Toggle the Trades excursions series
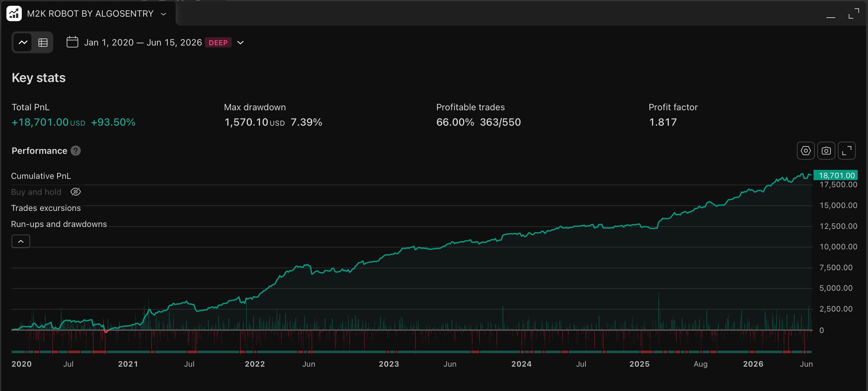The image size is (868, 391). [46, 208]
